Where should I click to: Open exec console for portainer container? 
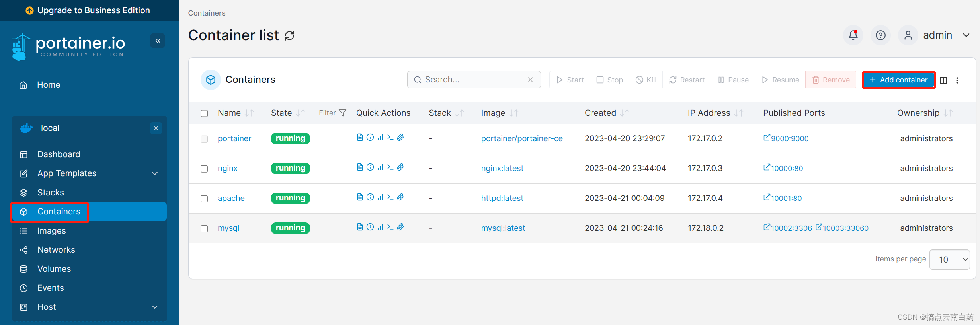(390, 138)
